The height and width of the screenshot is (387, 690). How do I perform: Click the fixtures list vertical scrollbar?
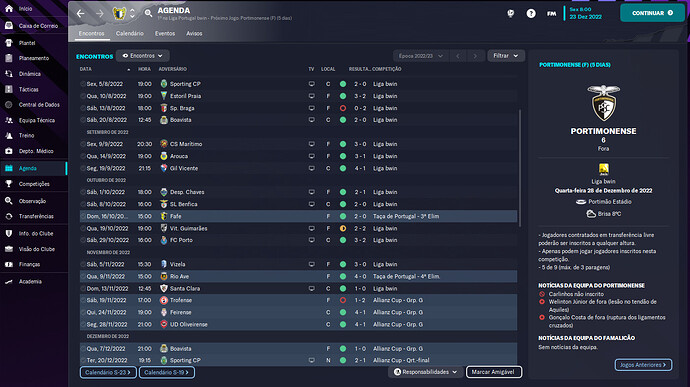click(x=520, y=168)
